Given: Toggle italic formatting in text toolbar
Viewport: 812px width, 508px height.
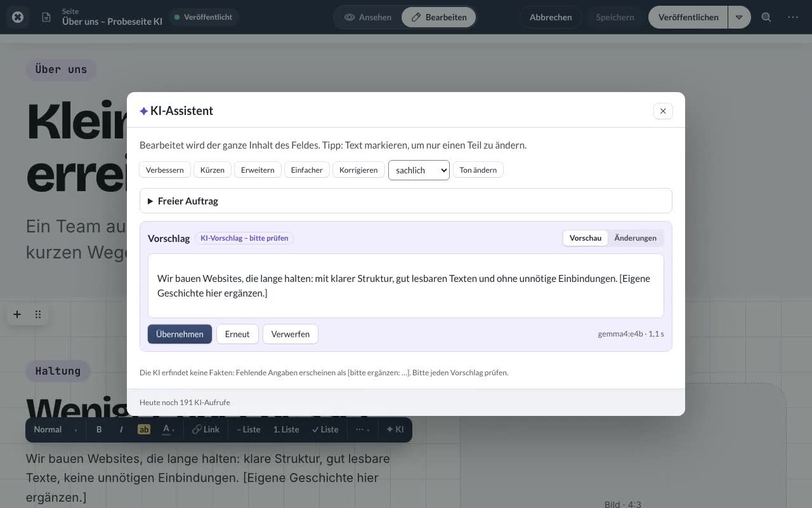Looking at the screenshot, I should (121, 429).
